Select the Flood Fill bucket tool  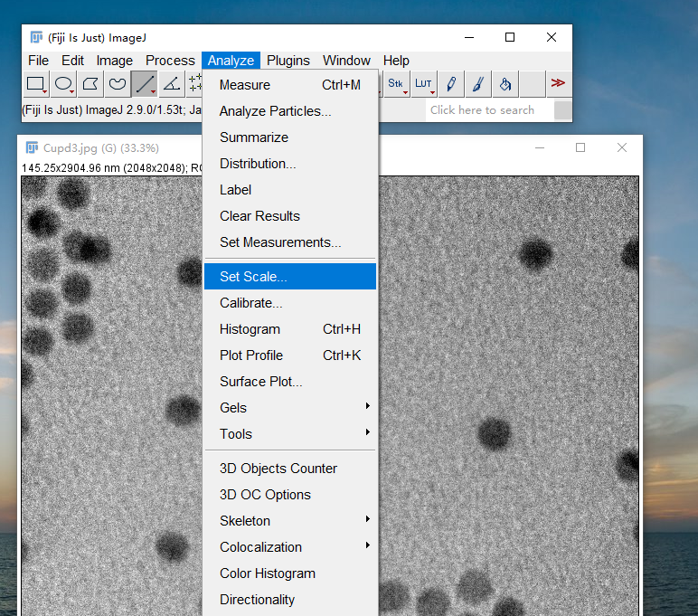point(505,84)
